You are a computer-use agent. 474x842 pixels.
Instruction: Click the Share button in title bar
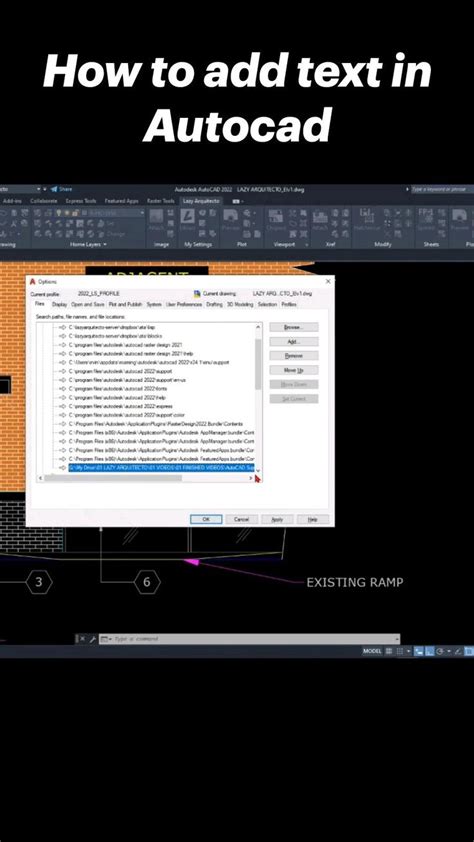[x=61, y=189]
